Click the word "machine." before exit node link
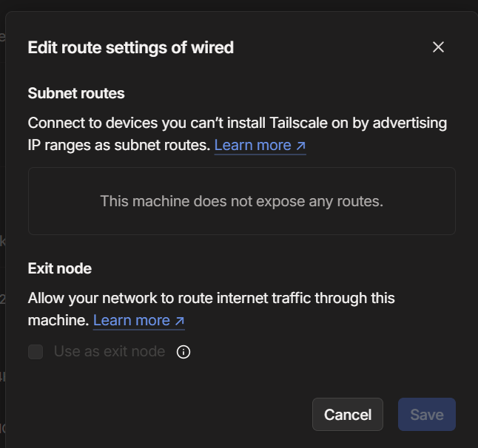This screenshot has height=448, width=478. (x=58, y=321)
